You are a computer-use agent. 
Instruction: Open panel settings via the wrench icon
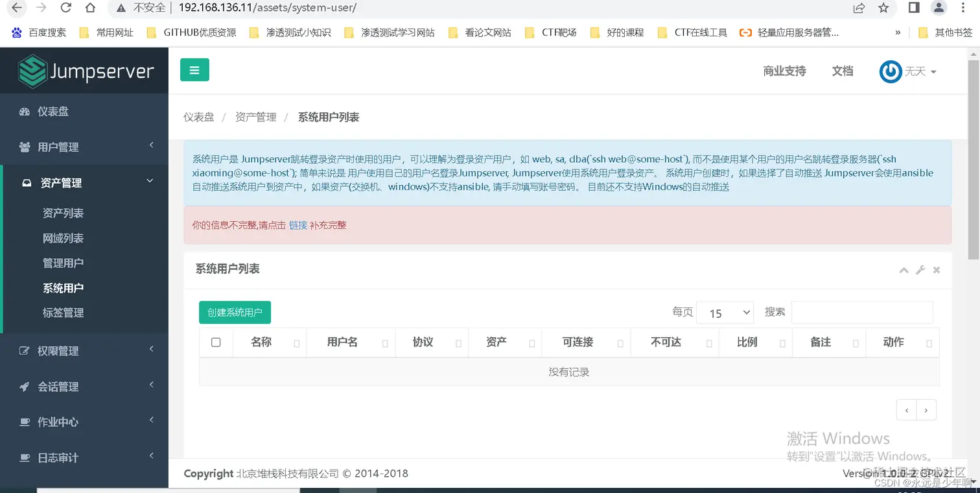pos(920,270)
